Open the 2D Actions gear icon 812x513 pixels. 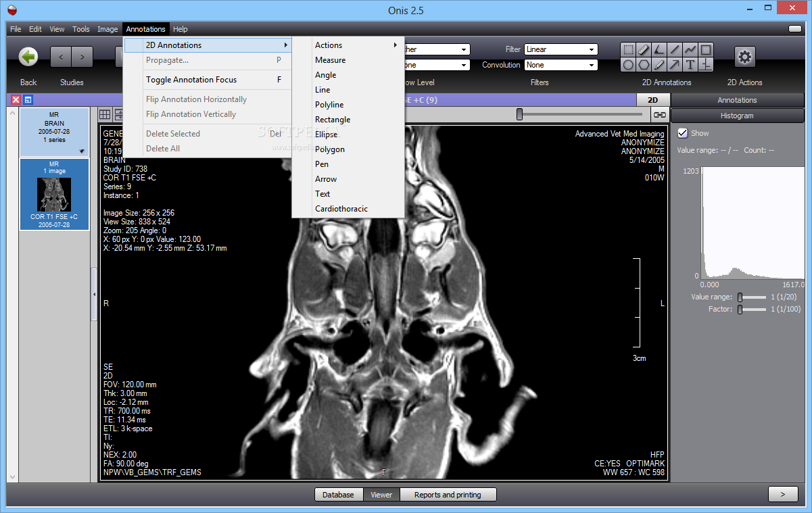(744, 57)
